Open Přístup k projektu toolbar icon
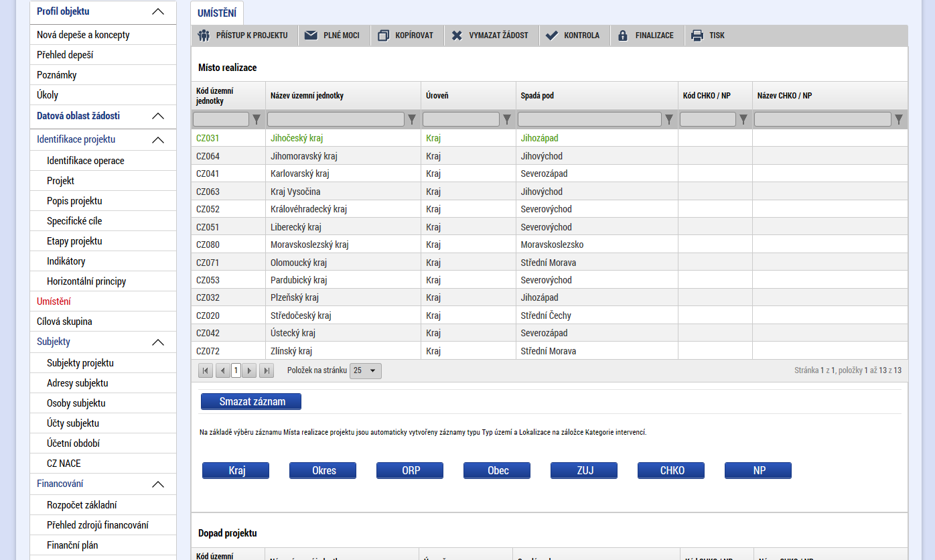Image resolution: width=935 pixels, height=560 pixels. pos(204,36)
